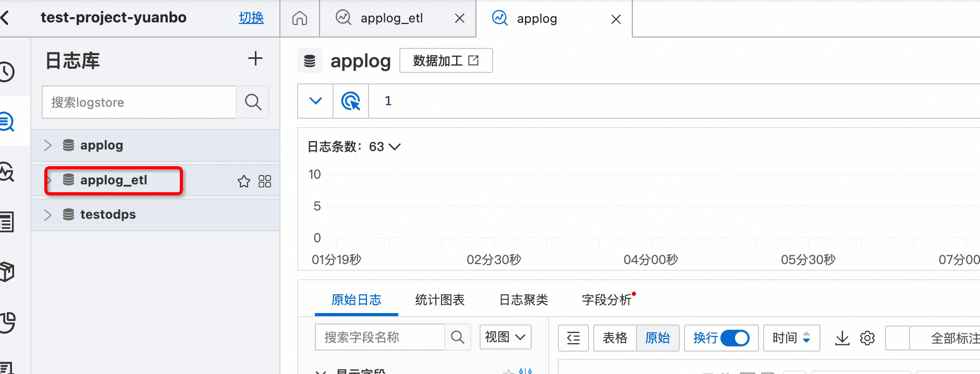Screen dimensions: 980x374
Task: Click the logstore search magnifier icon
Action: point(253,102)
